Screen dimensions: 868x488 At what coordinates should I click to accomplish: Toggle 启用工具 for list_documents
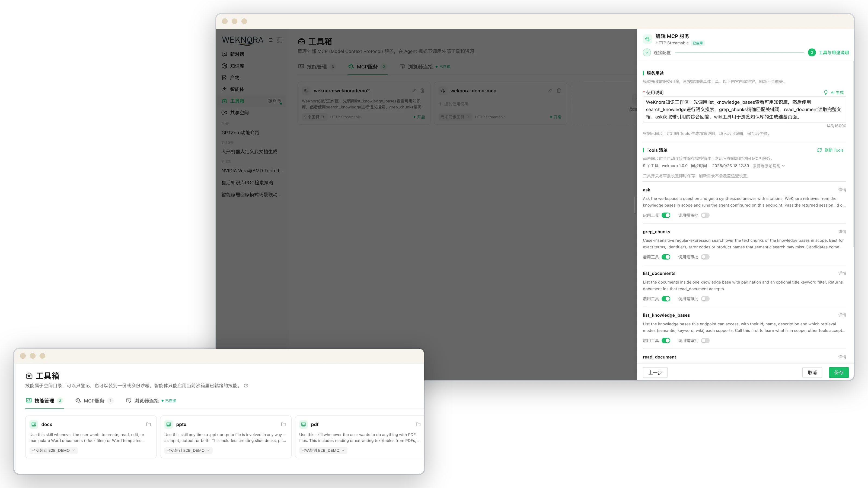coord(666,299)
